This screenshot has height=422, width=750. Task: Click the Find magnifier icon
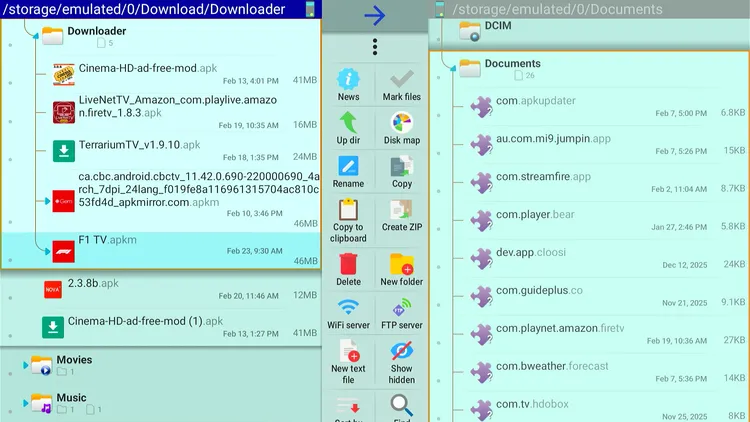point(401,405)
